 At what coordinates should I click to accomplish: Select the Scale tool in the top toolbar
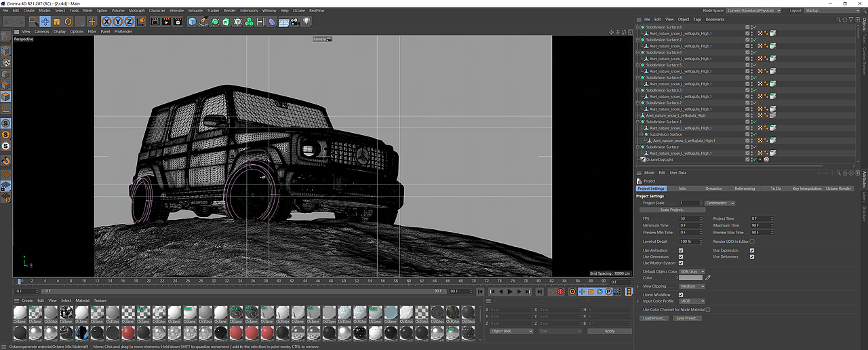tap(56, 22)
